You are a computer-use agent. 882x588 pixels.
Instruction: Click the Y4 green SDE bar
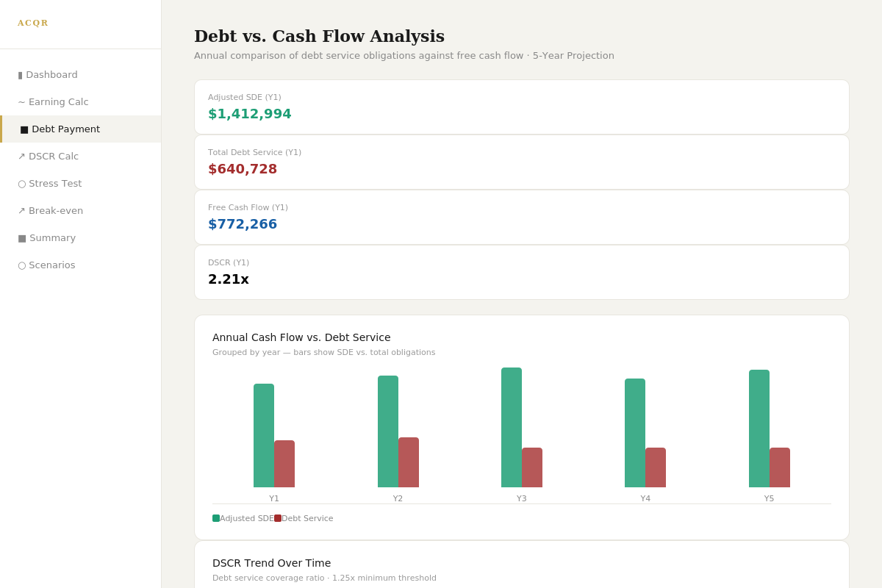[x=635, y=433]
